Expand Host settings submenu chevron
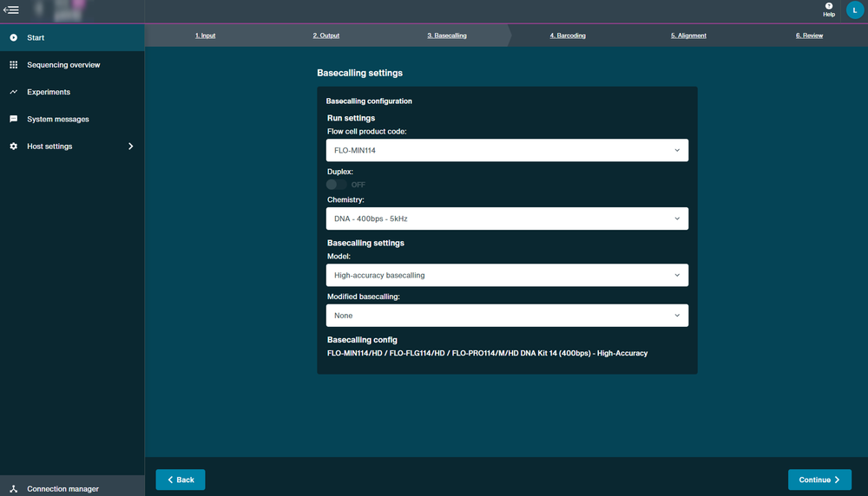 (x=131, y=146)
